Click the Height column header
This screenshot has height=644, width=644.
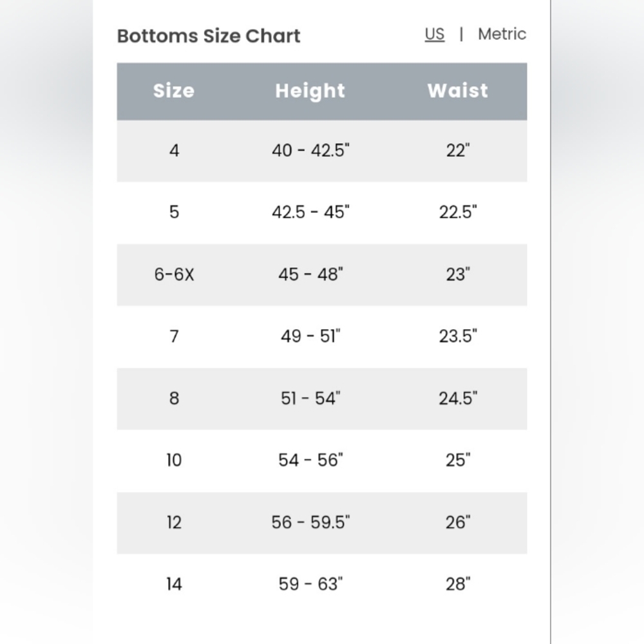pyautogui.click(x=310, y=91)
